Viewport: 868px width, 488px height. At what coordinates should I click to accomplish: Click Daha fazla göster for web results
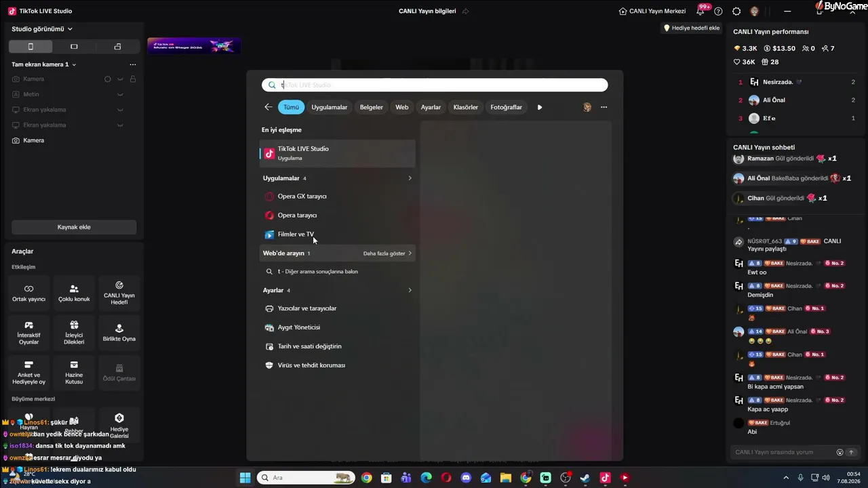387,253
